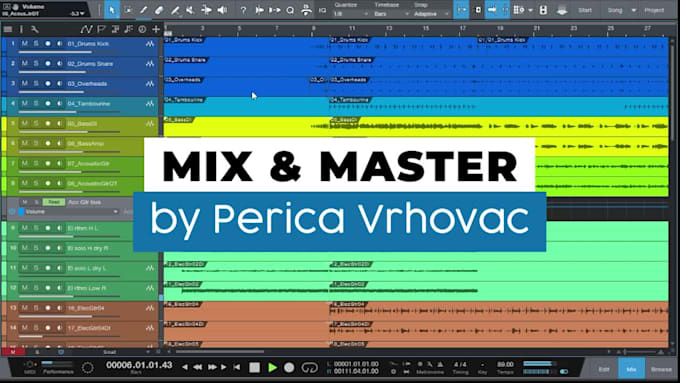This screenshot has width=680, height=383.
Task: Adjust 01_Drums Kick track volume slider
Action: click(69, 52)
